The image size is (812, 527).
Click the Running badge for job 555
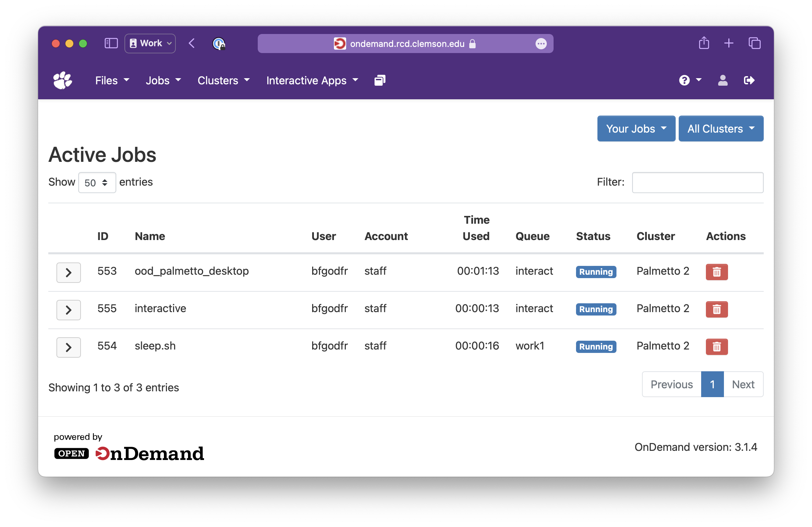596,309
